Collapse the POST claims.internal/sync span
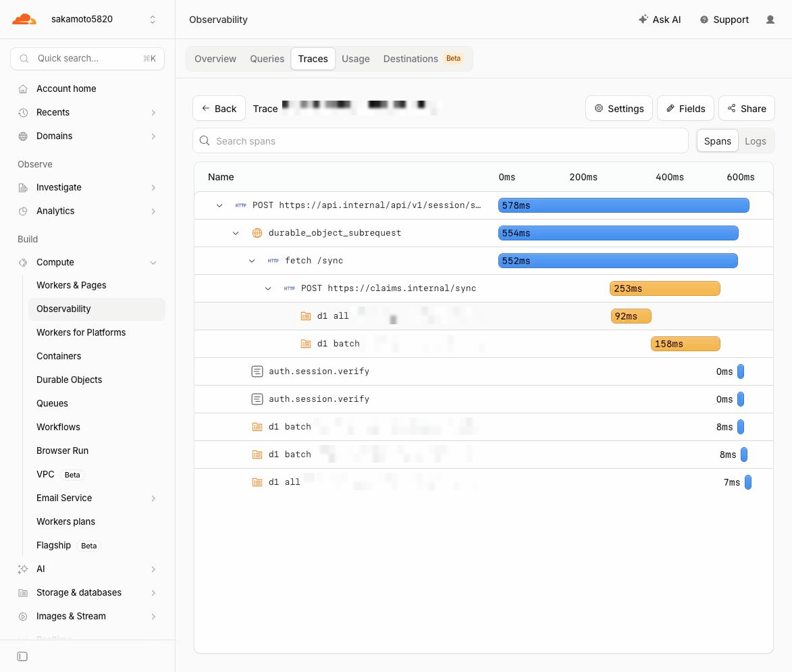The width and height of the screenshot is (792, 672). 267,289
